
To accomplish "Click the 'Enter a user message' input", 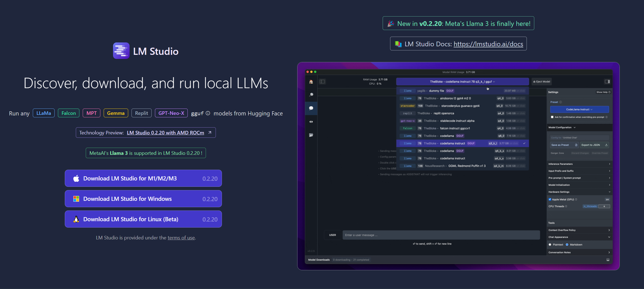I will 441,235.
